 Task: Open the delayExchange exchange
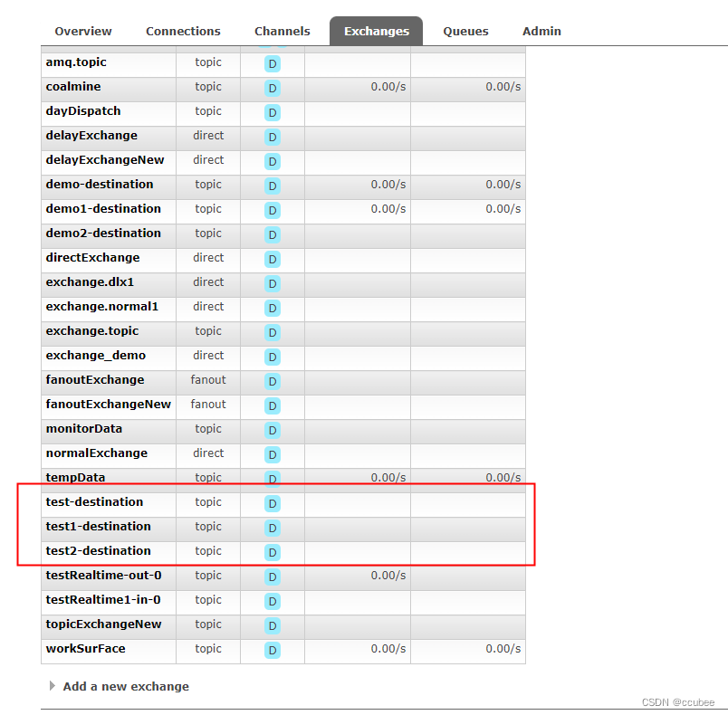point(91,136)
